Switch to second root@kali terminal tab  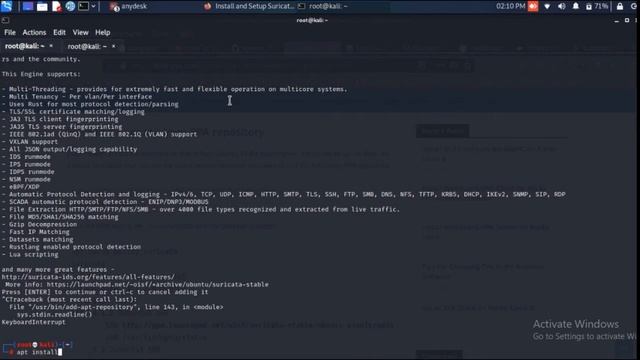point(87,47)
